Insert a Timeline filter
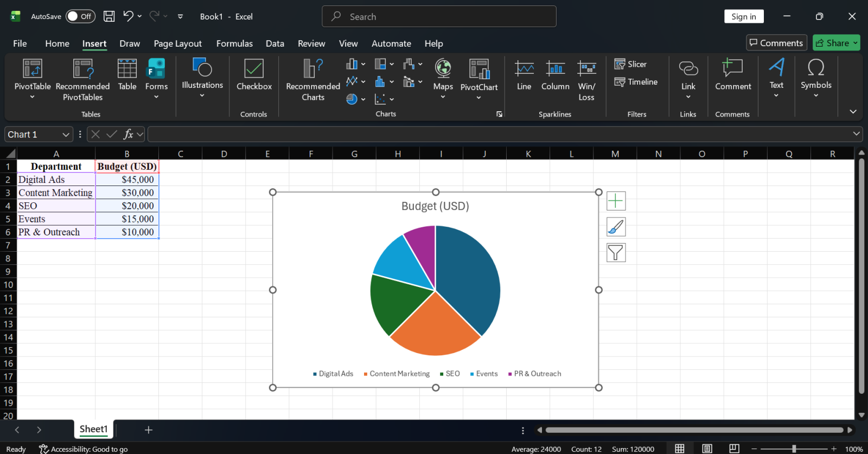The image size is (868, 454). point(636,82)
